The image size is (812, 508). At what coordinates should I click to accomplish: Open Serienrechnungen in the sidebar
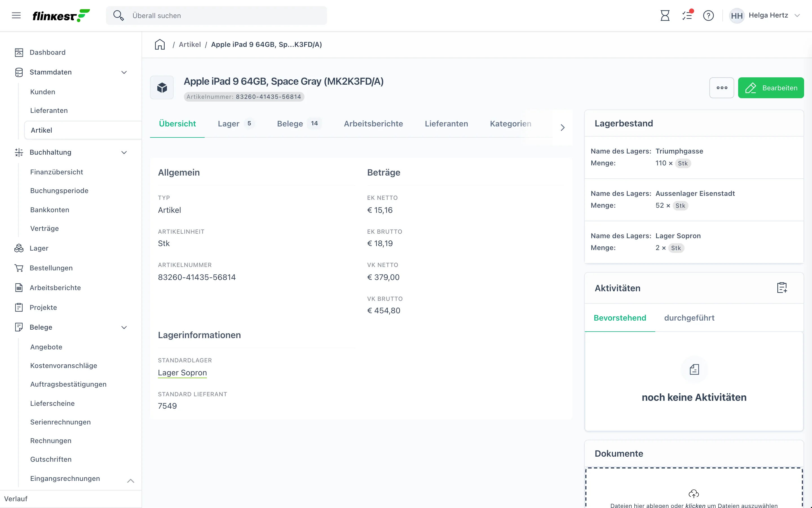(x=60, y=422)
